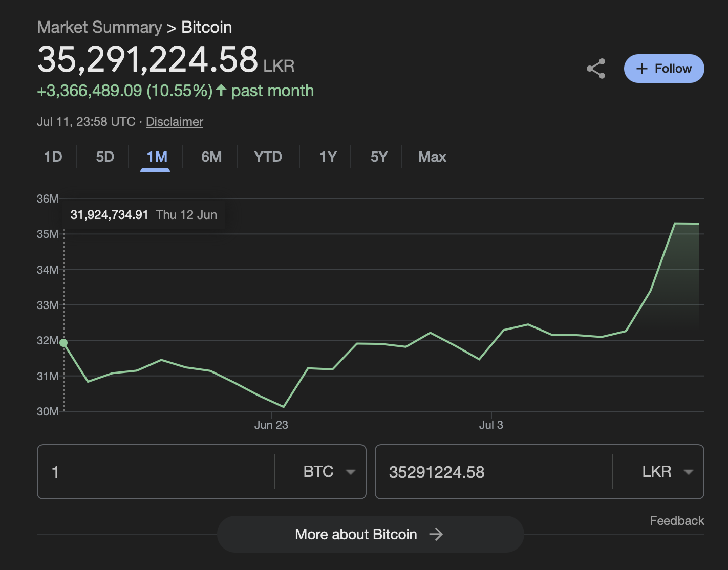Image resolution: width=728 pixels, height=570 pixels.
Task: Open the Disclaimer link
Action: [x=175, y=122]
